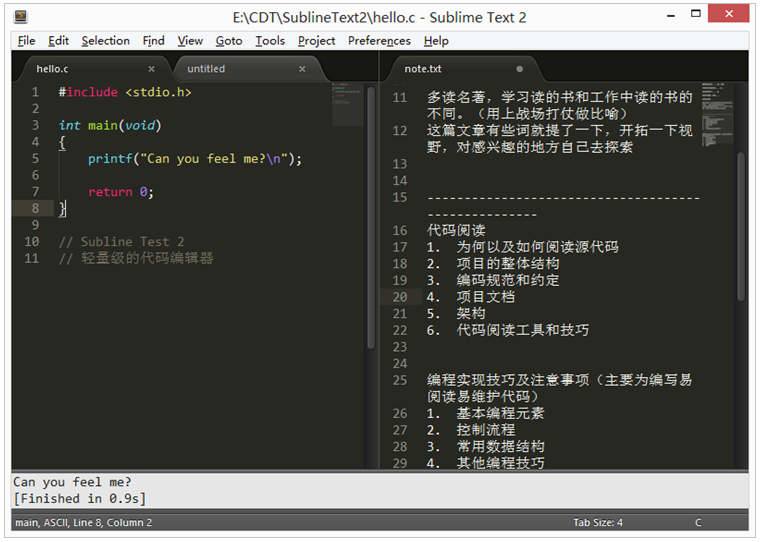Click '3. 编码规范和约定' line
Viewport: 761px width, 542px height.
pos(493,280)
